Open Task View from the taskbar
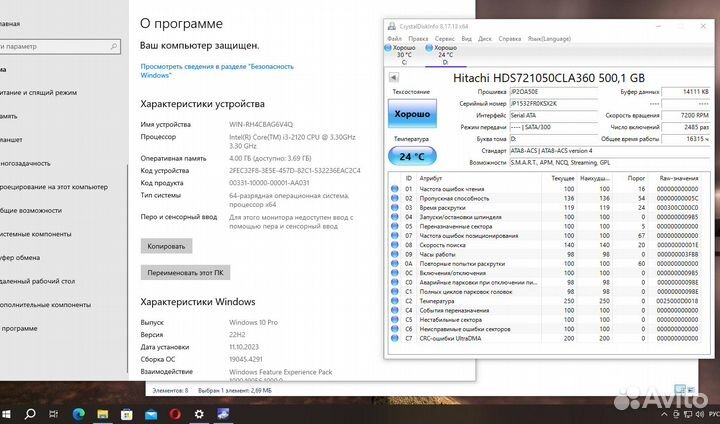 pyautogui.click(x=53, y=414)
